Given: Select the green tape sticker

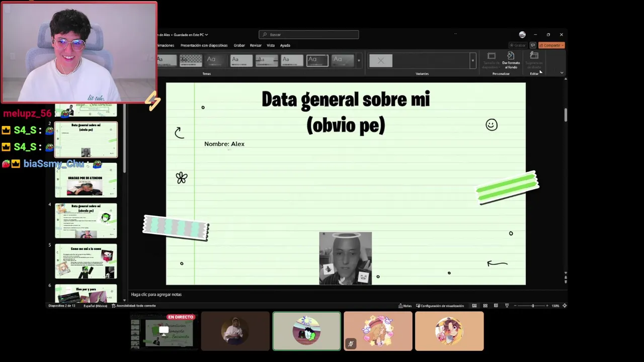Looking at the screenshot, I should [x=507, y=188].
